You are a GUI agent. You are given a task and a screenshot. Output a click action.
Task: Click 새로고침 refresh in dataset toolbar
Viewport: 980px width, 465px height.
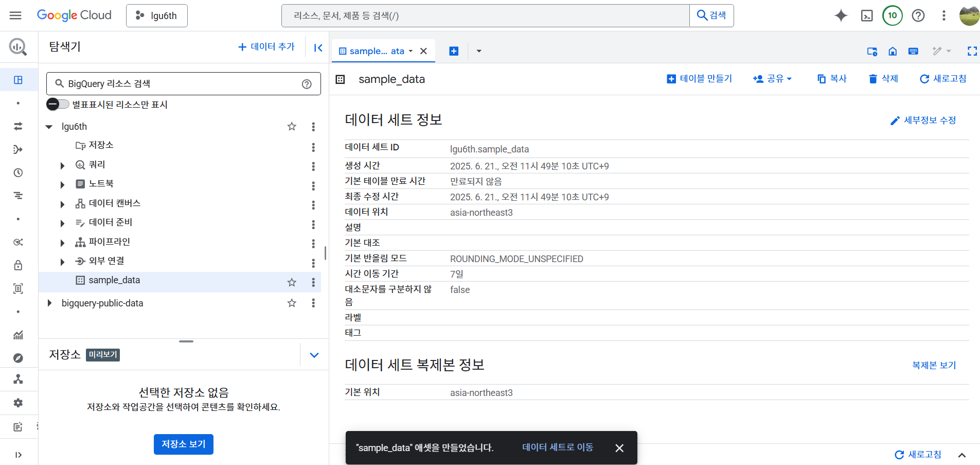pyautogui.click(x=943, y=79)
